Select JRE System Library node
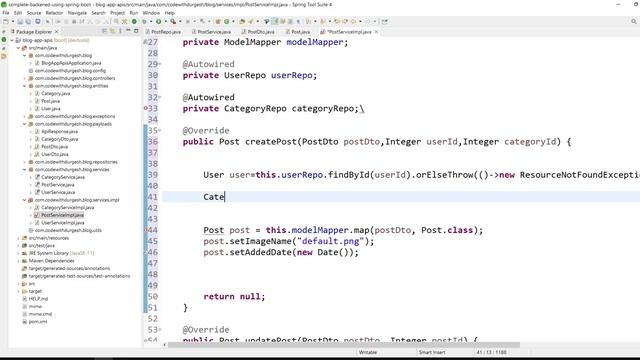The image size is (640, 360). coord(61,253)
